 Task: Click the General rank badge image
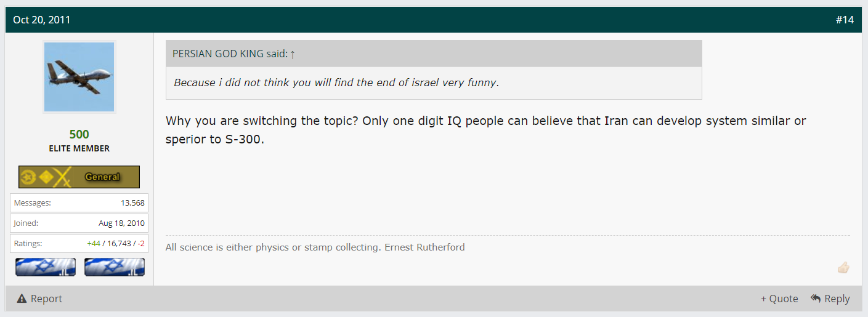tap(79, 177)
